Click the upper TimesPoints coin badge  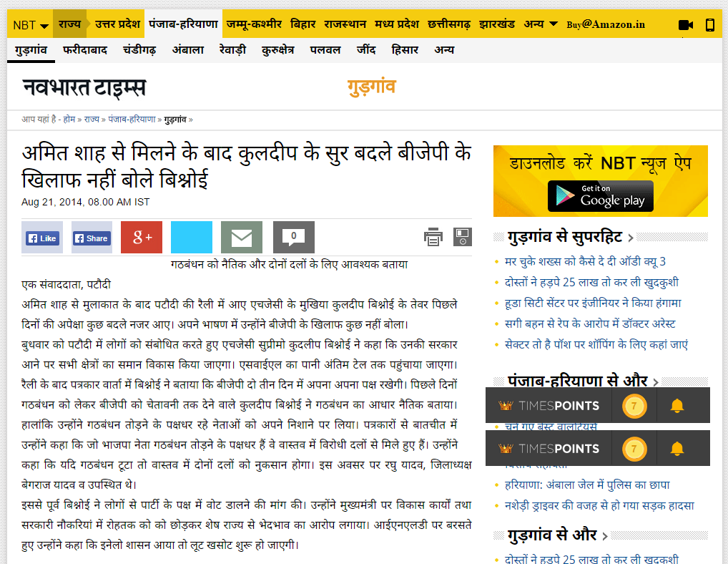click(634, 406)
